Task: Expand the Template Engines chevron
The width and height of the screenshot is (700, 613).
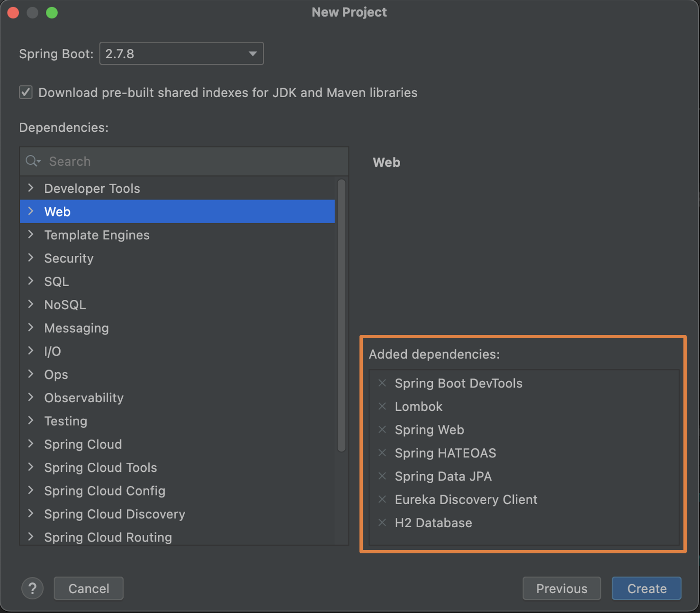Action: (31, 234)
